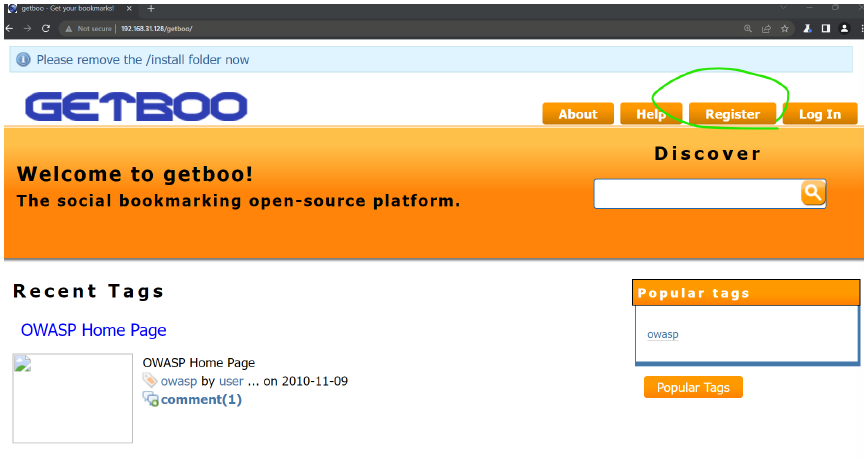Open the OWASP Home Page heading link
The width and height of the screenshot is (868, 464).
[94, 330]
